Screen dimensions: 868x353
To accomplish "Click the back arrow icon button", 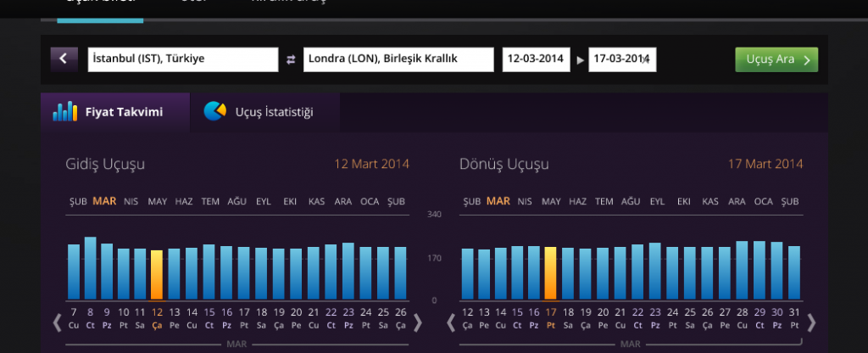I will pyautogui.click(x=64, y=59).
